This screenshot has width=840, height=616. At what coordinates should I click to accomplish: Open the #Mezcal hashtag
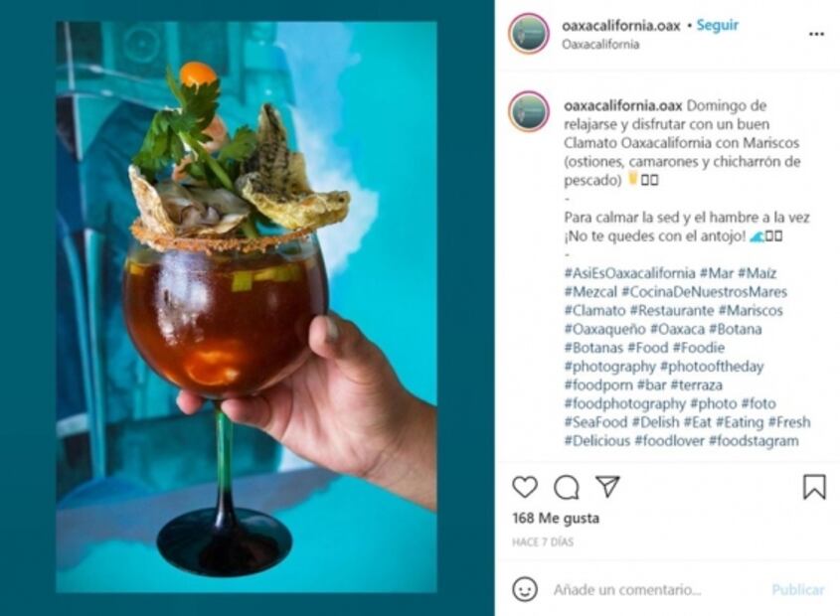tap(590, 292)
